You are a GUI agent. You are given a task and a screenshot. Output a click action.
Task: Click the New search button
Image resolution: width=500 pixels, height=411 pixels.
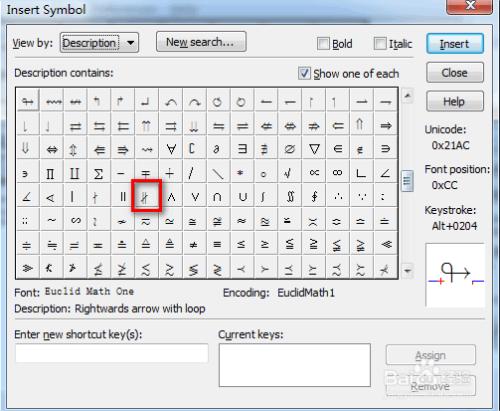pos(201,42)
